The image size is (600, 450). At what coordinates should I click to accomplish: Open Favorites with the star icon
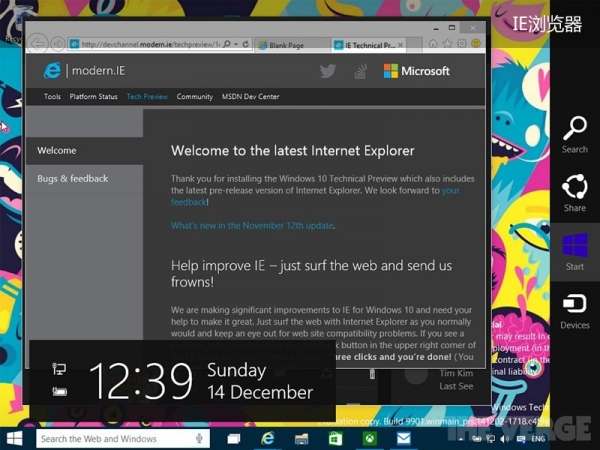coord(447,44)
